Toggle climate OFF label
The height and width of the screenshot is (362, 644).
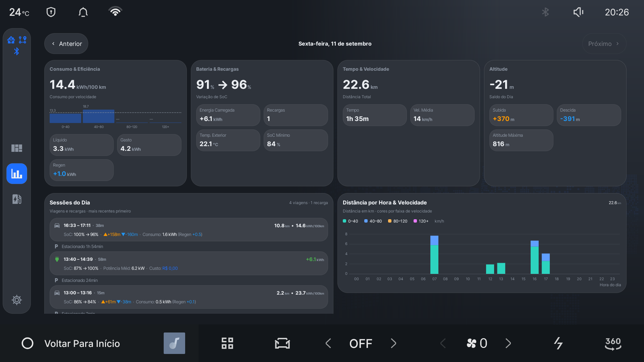pyautogui.click(x=361, y=343)
